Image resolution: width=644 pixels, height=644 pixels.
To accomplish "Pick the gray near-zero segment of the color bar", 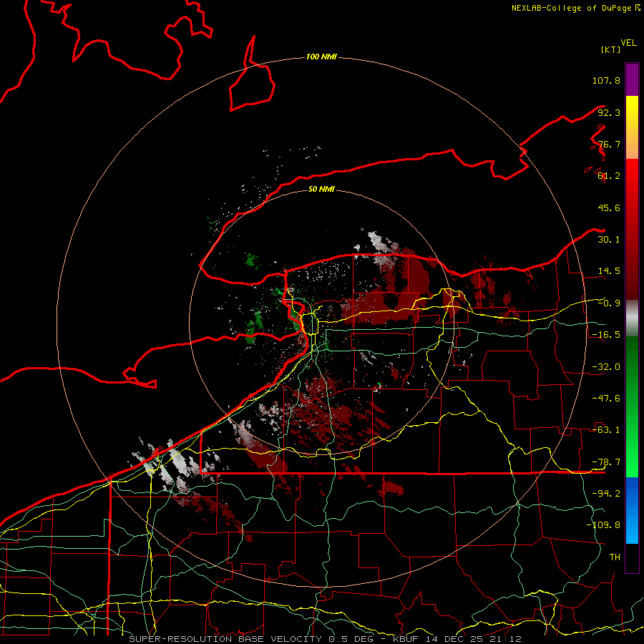I will [632, 318].
